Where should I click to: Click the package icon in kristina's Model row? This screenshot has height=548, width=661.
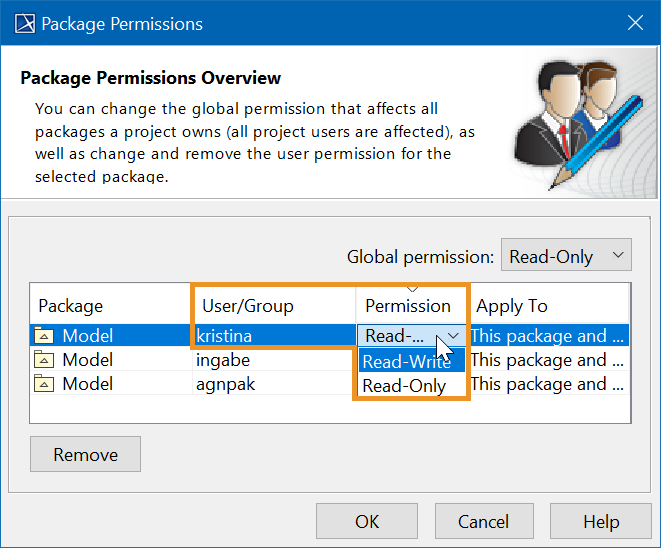coord(44,336)
